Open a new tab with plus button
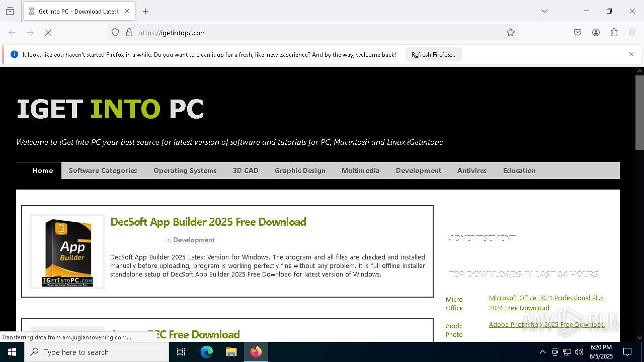 point(146,11)
